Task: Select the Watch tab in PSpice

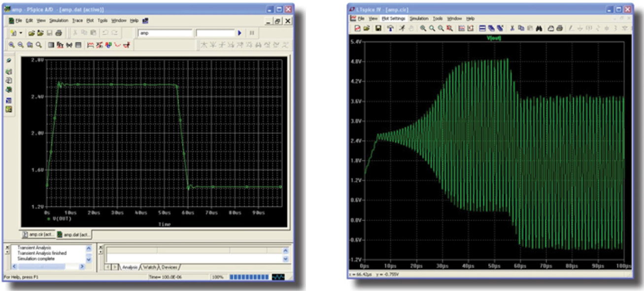Action: point(150,267)
